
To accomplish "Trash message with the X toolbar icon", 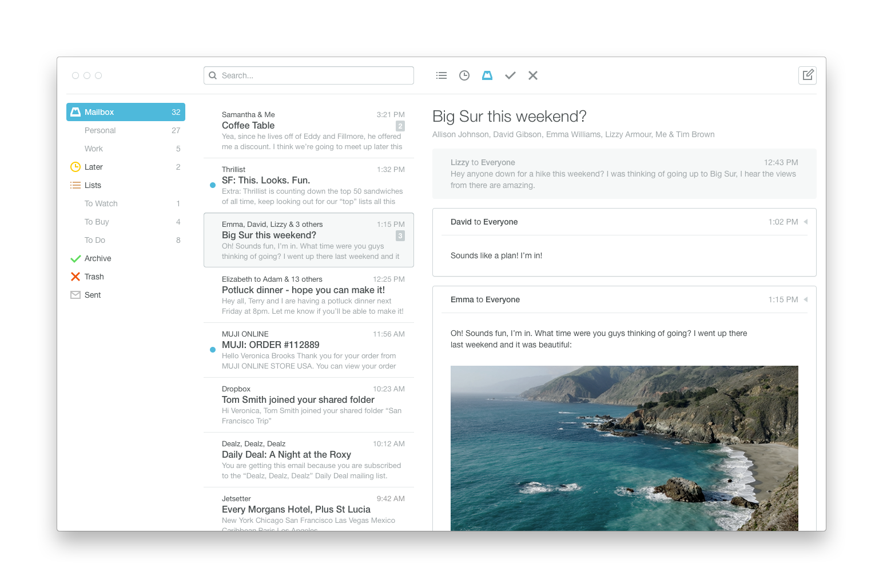I will pyautogui.click(x=533, y=75).
